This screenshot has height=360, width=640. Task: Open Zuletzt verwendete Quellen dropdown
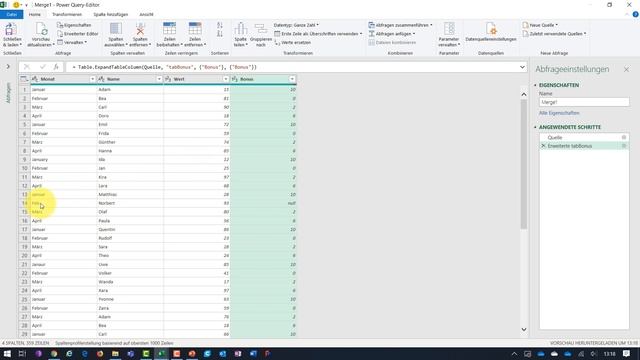coord(554,34)
